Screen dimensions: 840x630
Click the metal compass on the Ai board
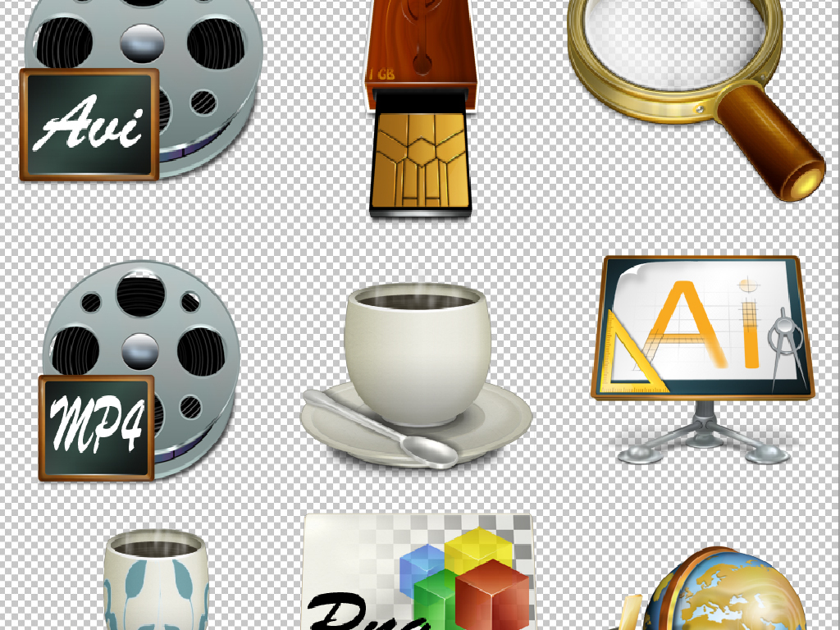(778, 343)
